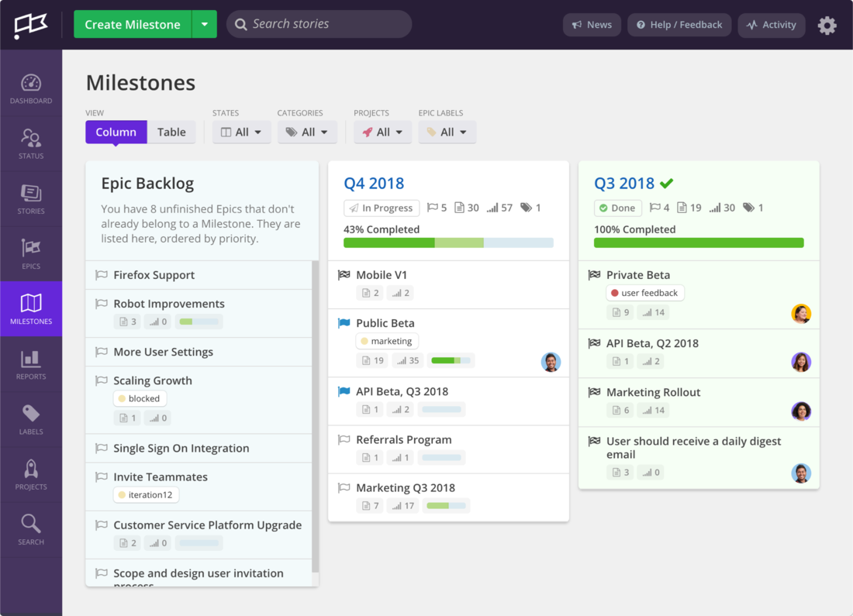Open Labels from the sidebar
The height and width of the screenshot is (616, 853).
31,419
